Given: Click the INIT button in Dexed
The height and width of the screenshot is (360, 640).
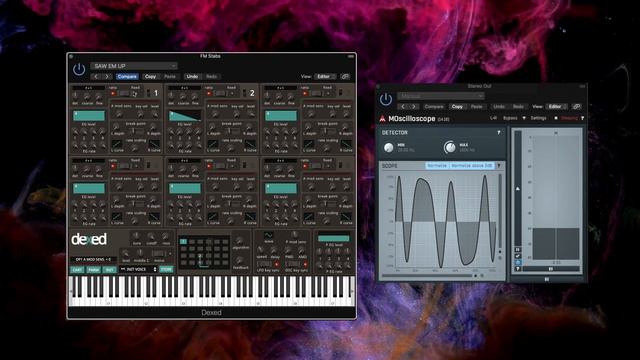Looking at the screenshot, I should (109, 270).
